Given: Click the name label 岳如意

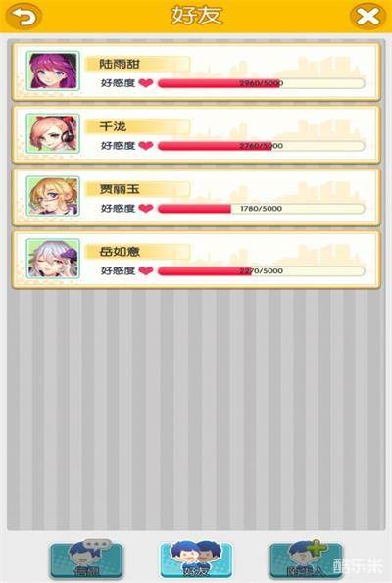Looking at the screenshot, I should tap(120, 252).
